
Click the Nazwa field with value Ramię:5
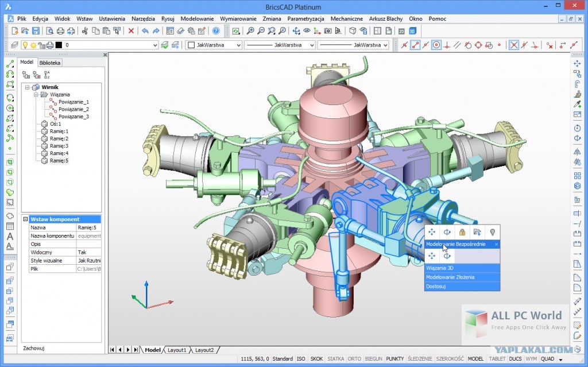click(x=89, y=227)
